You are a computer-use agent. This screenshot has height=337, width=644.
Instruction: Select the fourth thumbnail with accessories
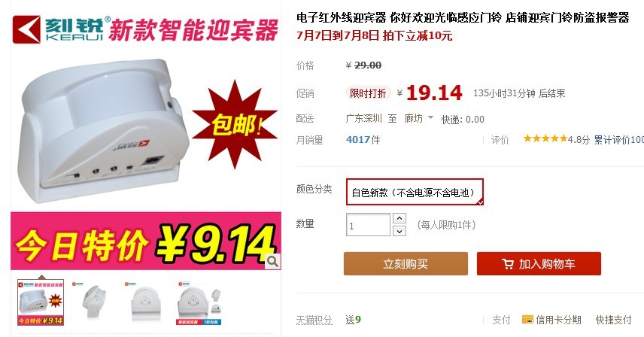click(199, 302)
